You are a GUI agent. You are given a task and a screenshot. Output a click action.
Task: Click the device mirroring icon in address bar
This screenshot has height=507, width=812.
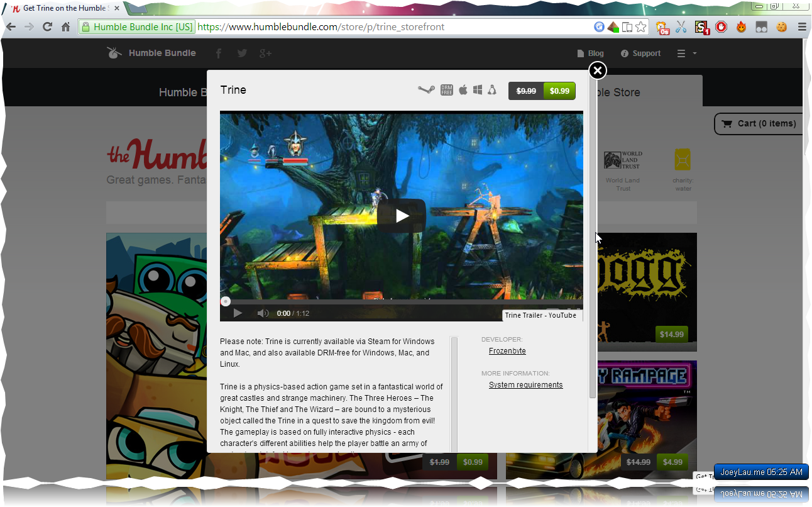(627, 27)
